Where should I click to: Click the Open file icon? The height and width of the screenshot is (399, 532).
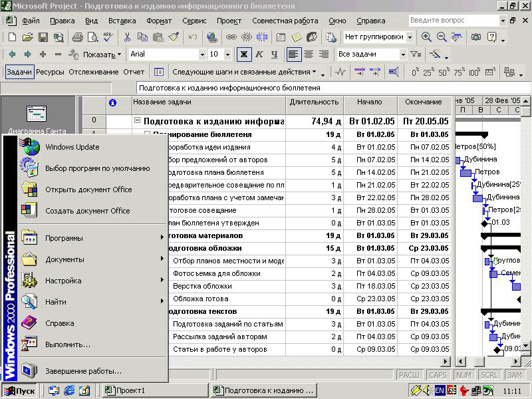tap(27, 37)
